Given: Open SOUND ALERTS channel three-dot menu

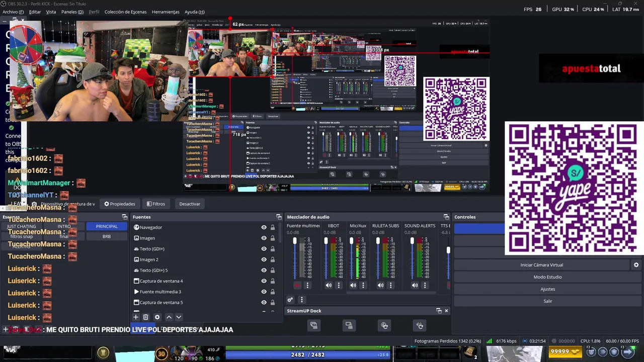Looking at the screenshot, I should click(x=425, y=285).
